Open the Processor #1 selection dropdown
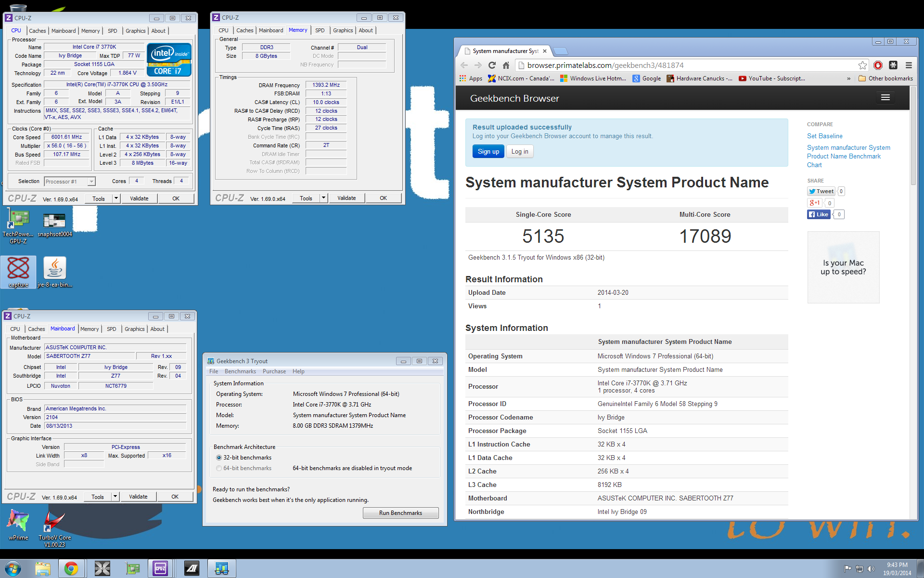924x578 pixels. 70,182
